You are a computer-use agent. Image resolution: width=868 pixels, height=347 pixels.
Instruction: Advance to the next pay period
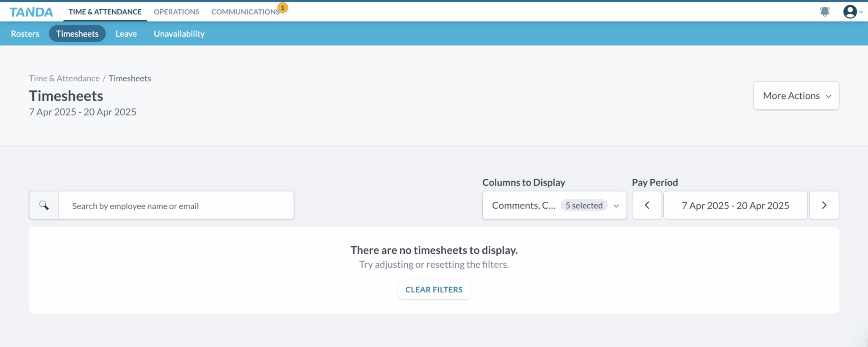[824, 205]
